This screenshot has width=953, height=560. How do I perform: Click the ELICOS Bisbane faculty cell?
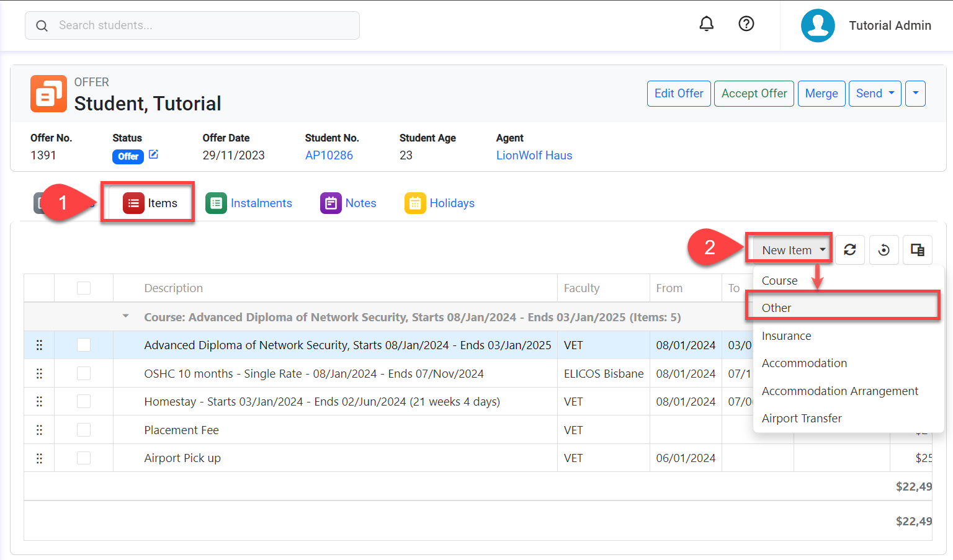(604, 373)
